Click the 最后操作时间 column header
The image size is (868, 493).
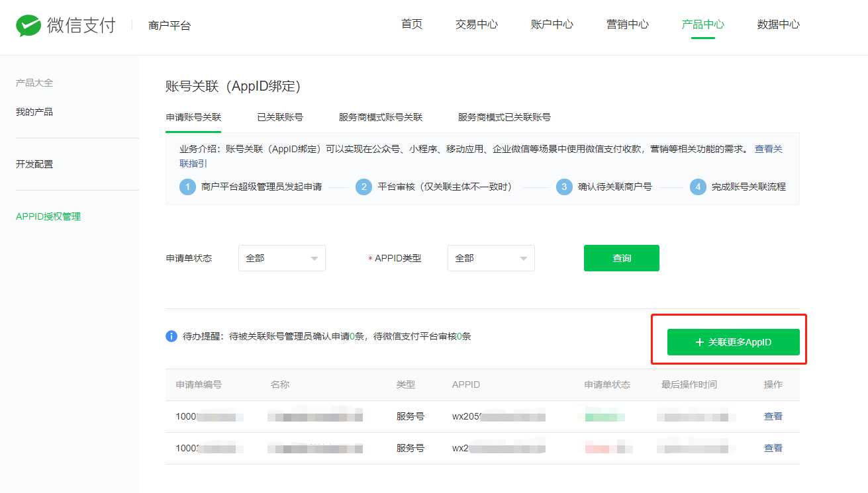(x=689, y=384)
